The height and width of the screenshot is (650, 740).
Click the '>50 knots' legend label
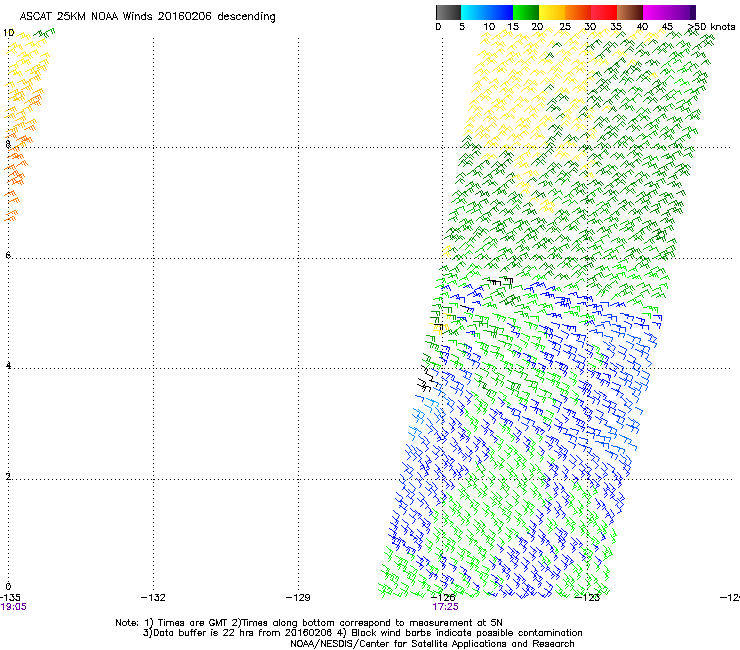pos(712,27)
